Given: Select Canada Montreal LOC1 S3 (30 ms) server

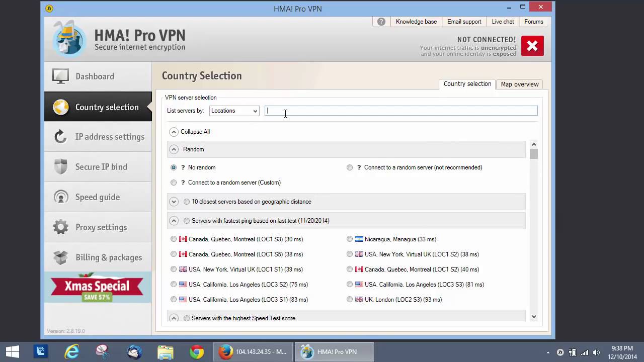Looking at the screenshot, I should [174, 239].
